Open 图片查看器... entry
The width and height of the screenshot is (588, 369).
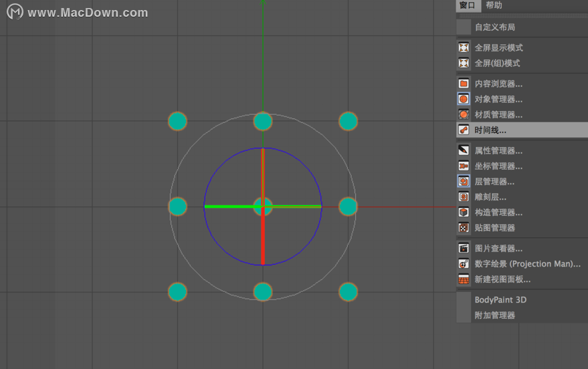[498, 249]
